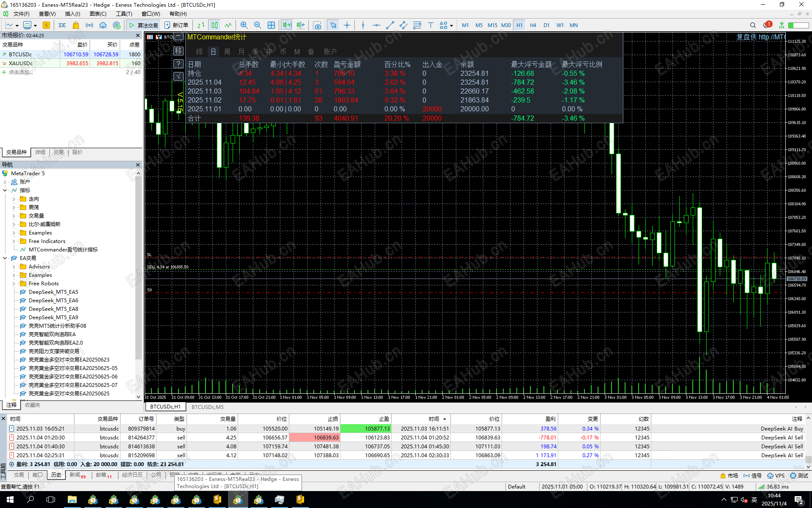Viewport: 812px width, 508px height.
Task: Open the dollar-sign toolbar icon
Action: [x=46, y=25]
